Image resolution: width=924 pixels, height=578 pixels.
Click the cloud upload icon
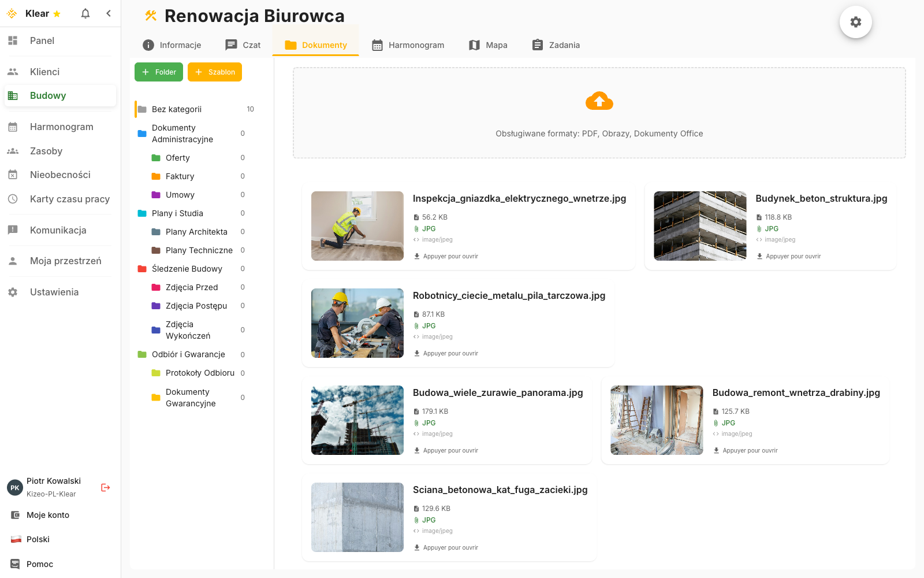pyautogui.click(x=599, y=101)
